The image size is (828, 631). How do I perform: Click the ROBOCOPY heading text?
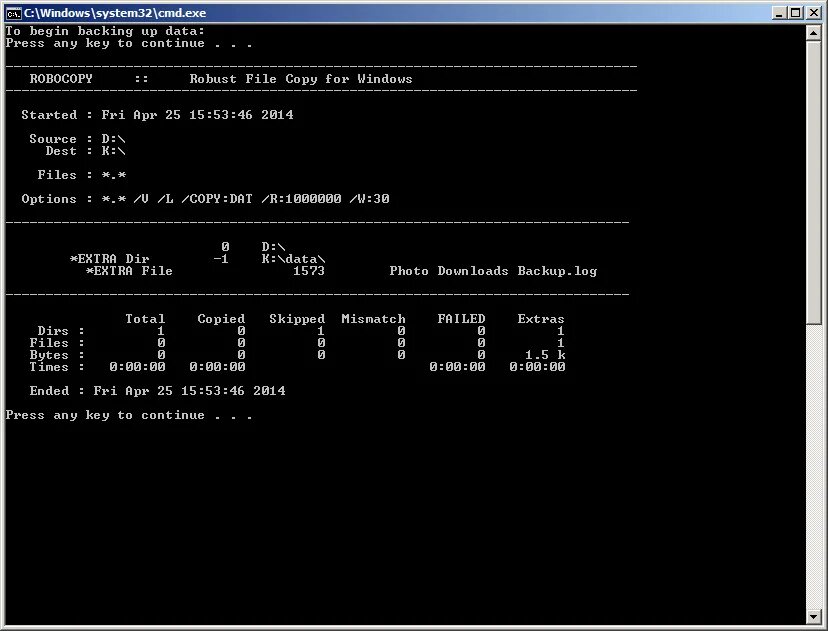[x=61, y=79]
